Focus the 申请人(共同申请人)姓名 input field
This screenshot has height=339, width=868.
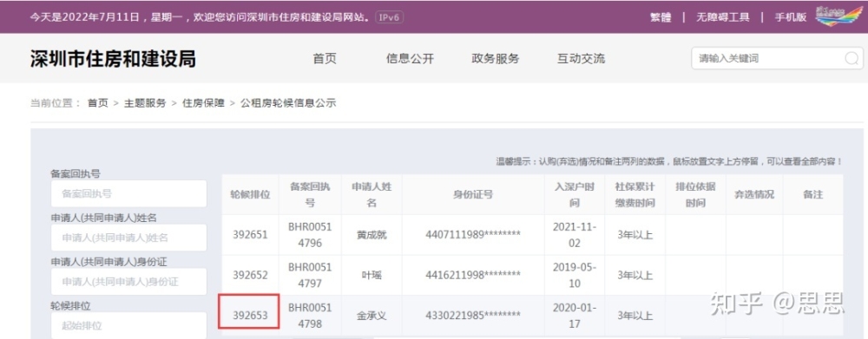129,238
